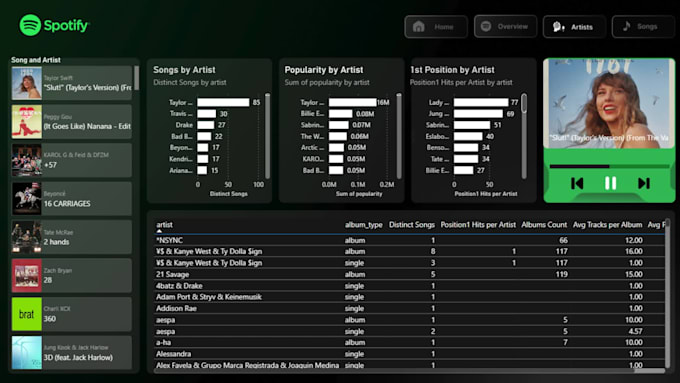680x383 pixels.
Task: Click Lady bar with value 77
Action: (481, 102)
